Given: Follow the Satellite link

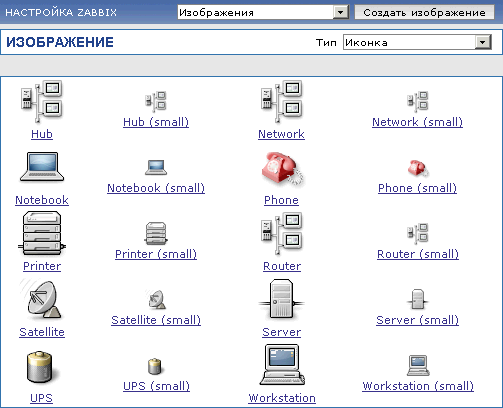Looking at the screenshot, I should coord(42,332).
